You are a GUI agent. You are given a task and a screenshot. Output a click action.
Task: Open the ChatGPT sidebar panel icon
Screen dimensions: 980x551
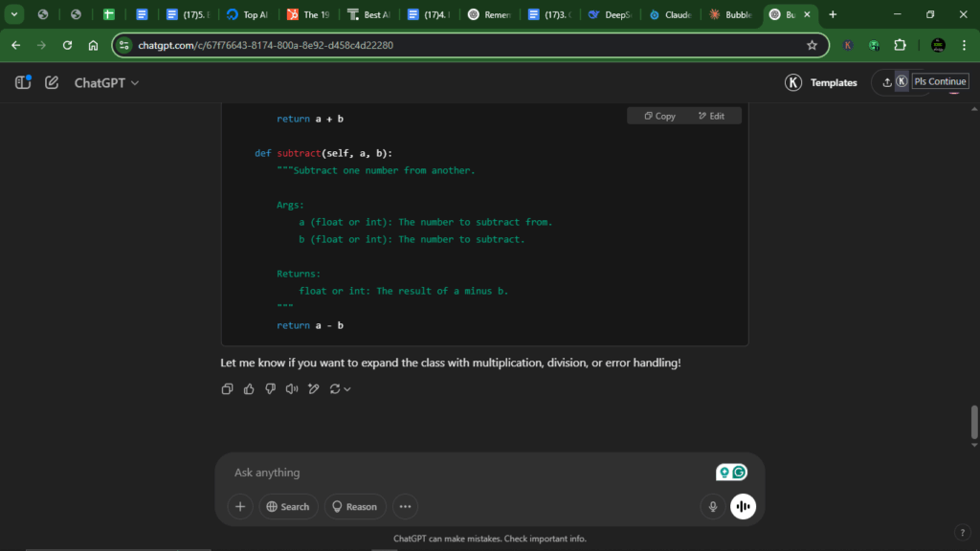[23, 82]
